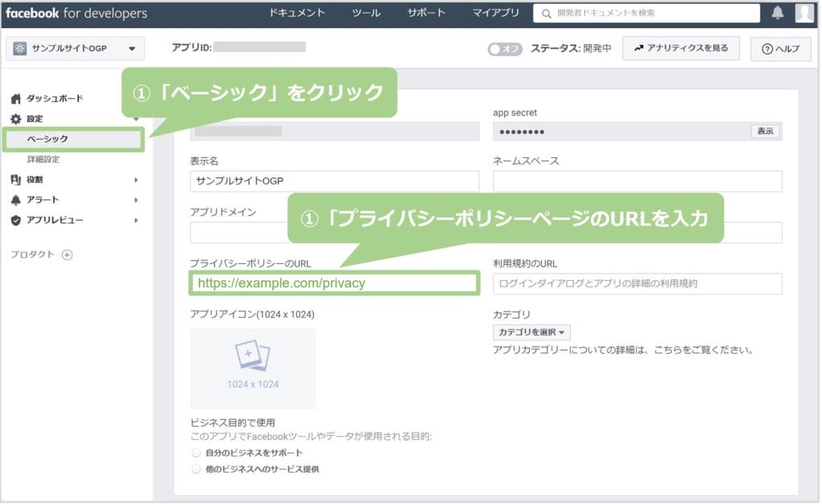Viewport: 822px width, 504px height.
Task: Open the マイアプリ menu
Action: tap(496, 13)
